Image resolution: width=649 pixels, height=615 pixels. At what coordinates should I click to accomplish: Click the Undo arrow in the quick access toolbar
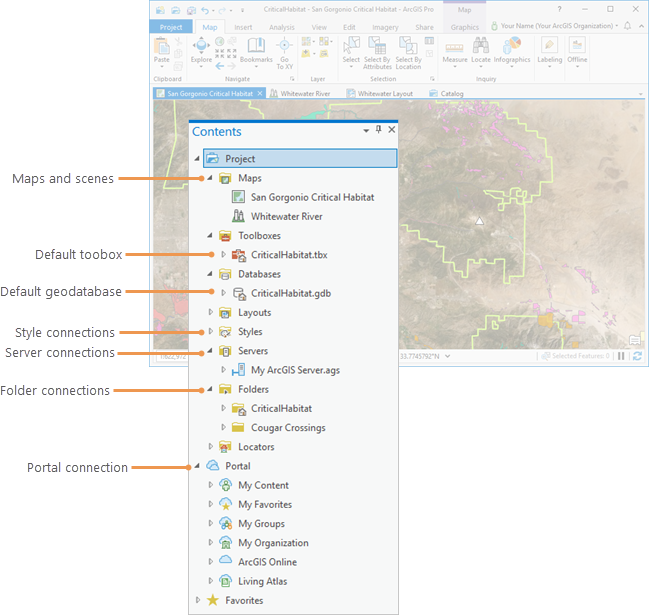(205, 10)
